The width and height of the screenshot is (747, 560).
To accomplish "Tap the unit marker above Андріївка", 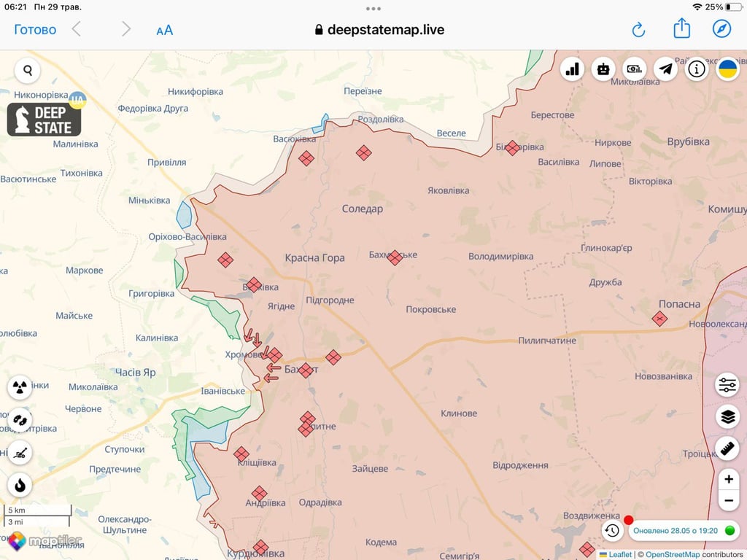I will click(x=259, y=494).
